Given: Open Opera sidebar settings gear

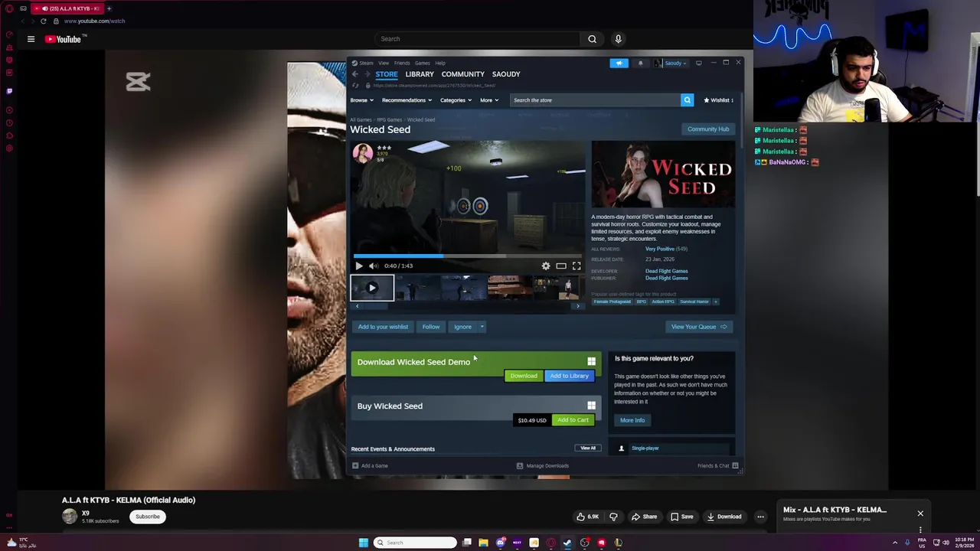Looking at the screenshot, I should coord(9,148).
